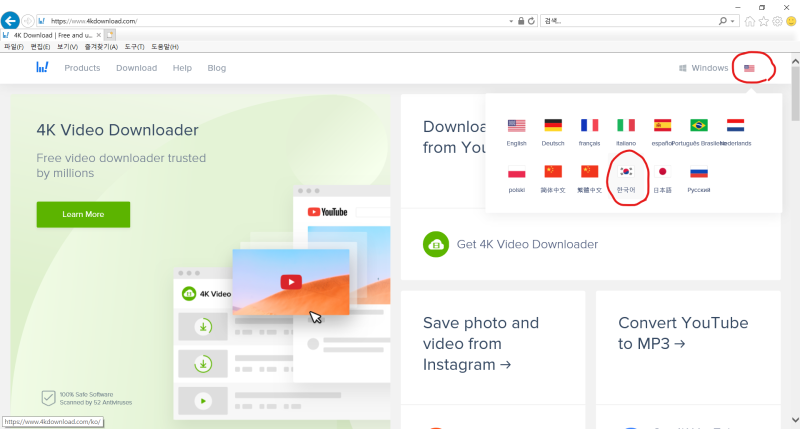Viewport: 800px width, 429px height.
Task: Choose the français language flag
Action: (589, 125)
